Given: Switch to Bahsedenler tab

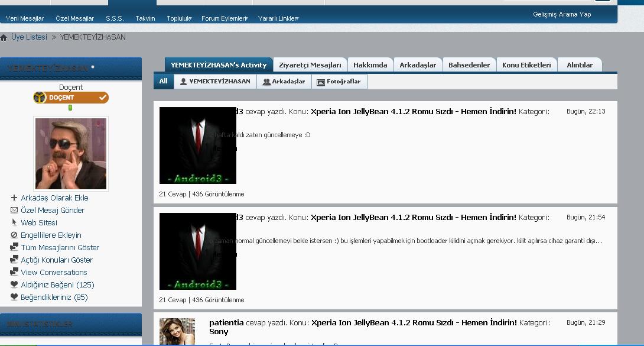Looking at the screenshot, I should point(469,65).
